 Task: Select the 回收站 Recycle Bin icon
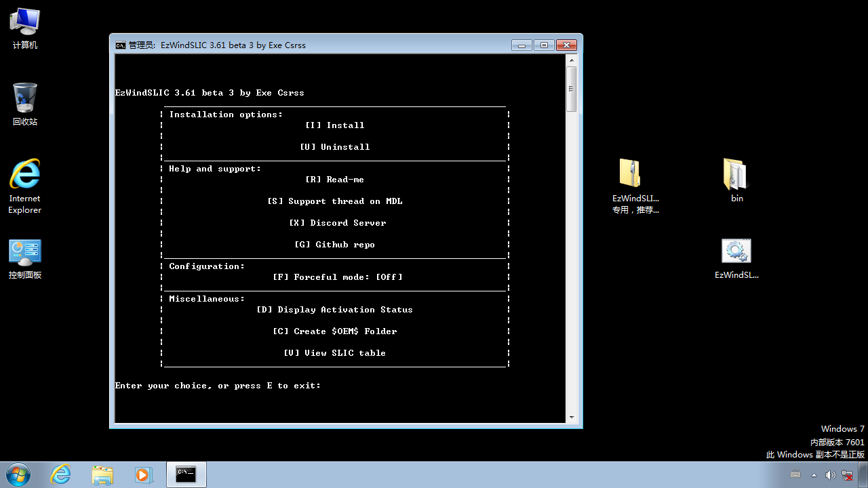click(25, 102)
